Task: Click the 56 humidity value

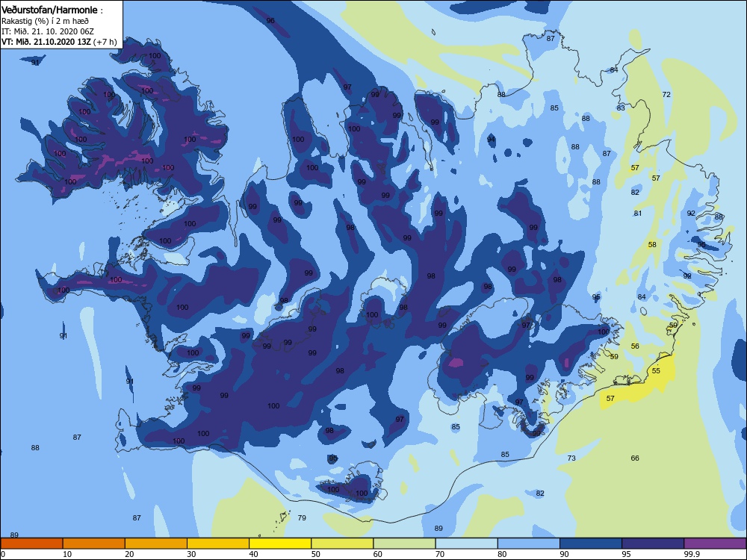Action: coord(635,346)
